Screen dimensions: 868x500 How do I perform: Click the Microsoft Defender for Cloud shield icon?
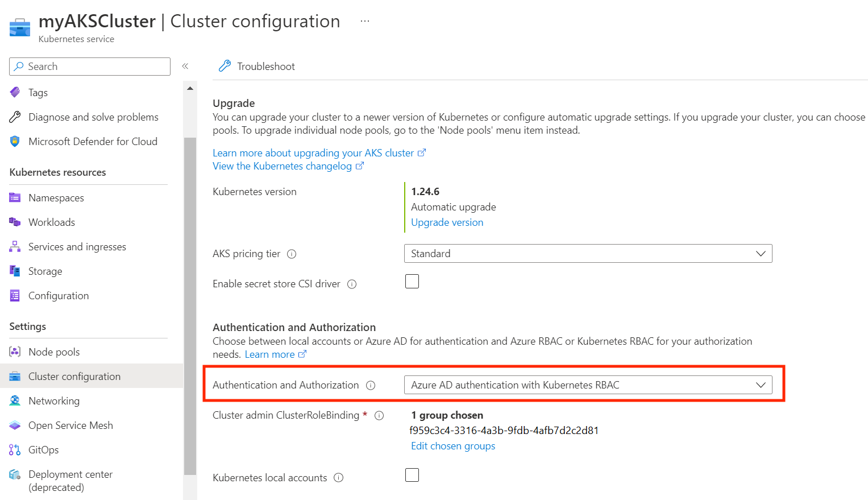point(15,142)
